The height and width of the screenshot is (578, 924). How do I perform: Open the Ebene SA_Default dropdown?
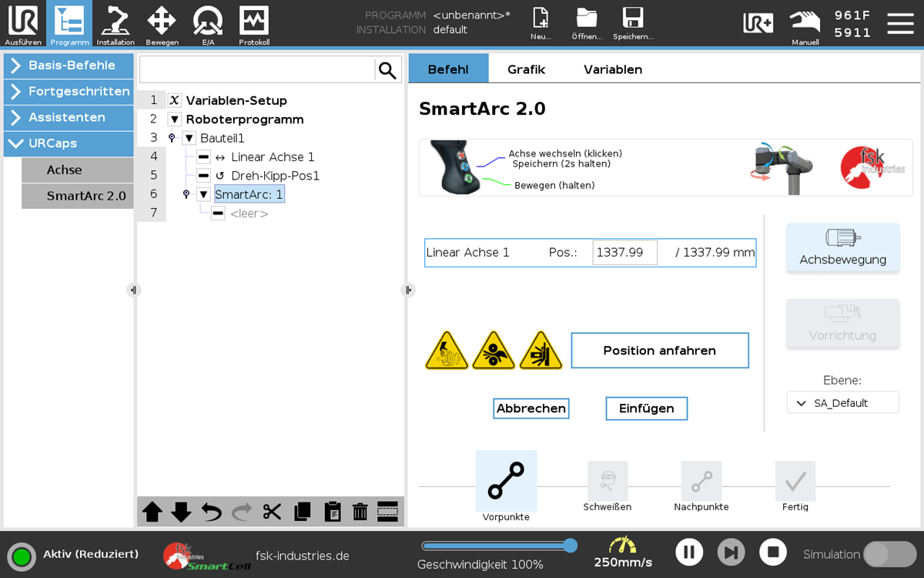point(842,402)
